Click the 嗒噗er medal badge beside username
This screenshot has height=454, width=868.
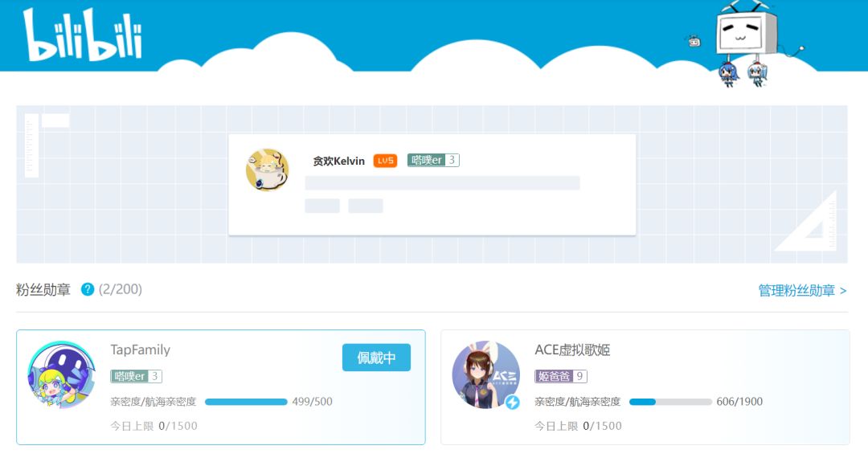click(433, 160)
